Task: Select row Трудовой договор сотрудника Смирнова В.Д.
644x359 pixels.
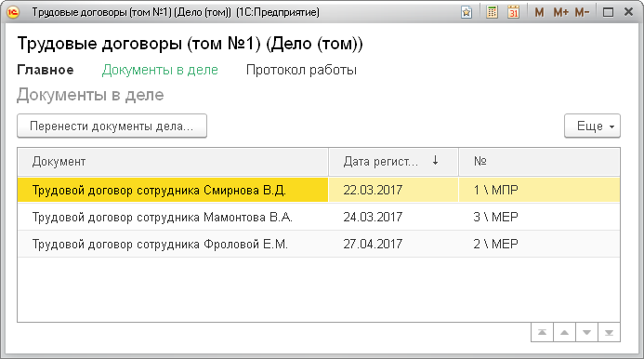Action: click(x=319, y=190)
